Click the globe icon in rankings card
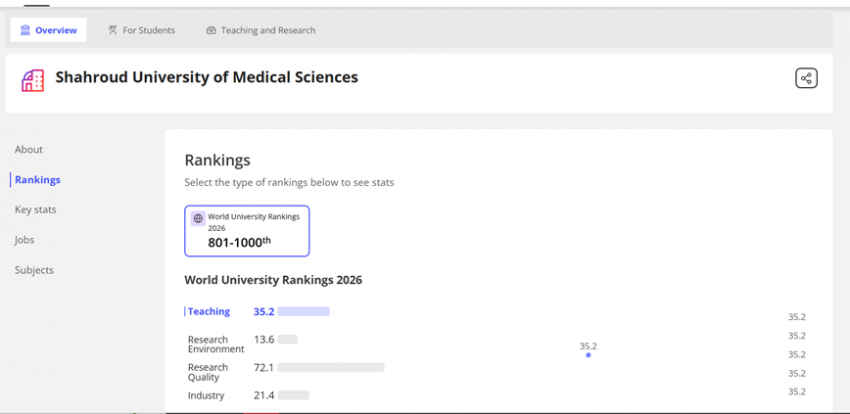Screen dimensions: 850x414 [x=198, y=218]
